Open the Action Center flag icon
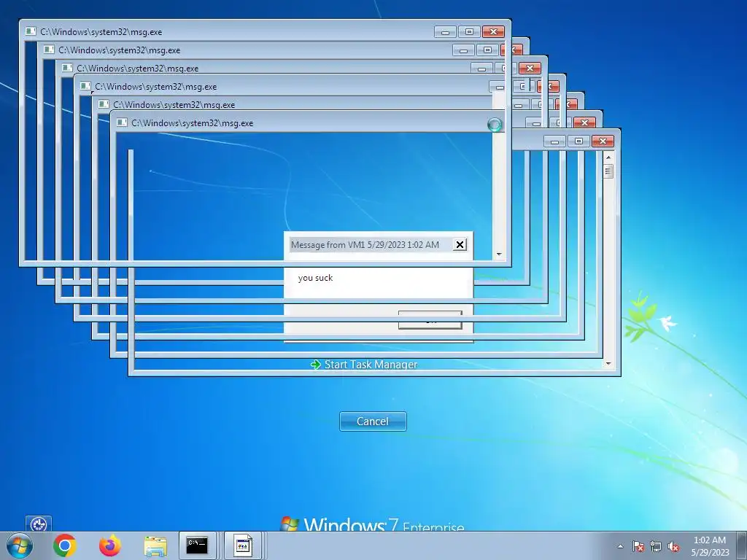747x560 pixels. click(638, 546)
